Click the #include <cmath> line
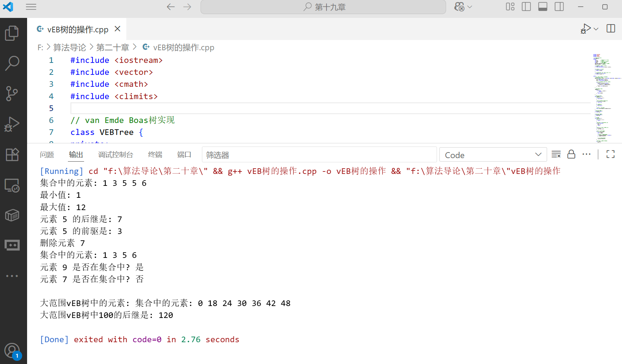This screenshot has width=622, height=364. pos(109,84)
